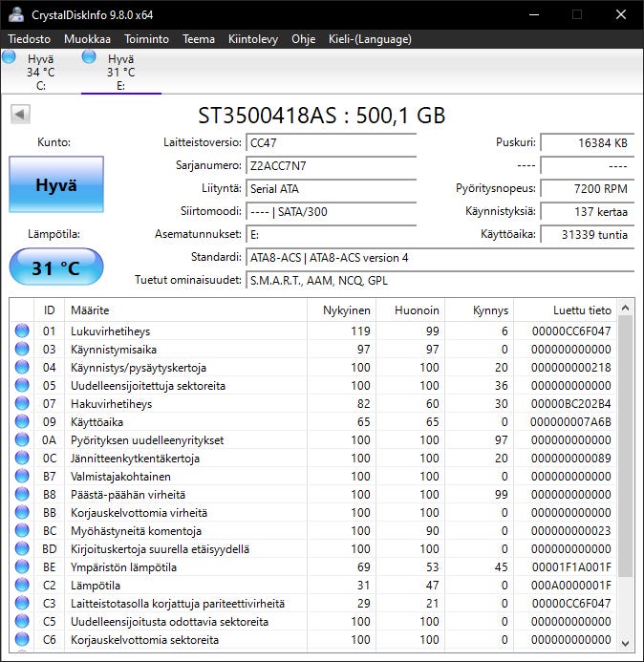Click the previous disk arrow icon

(20, 115)
